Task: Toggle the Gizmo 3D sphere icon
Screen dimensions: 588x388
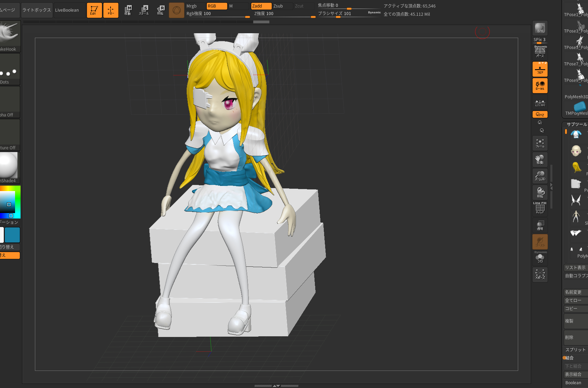Action: [177, 10]
